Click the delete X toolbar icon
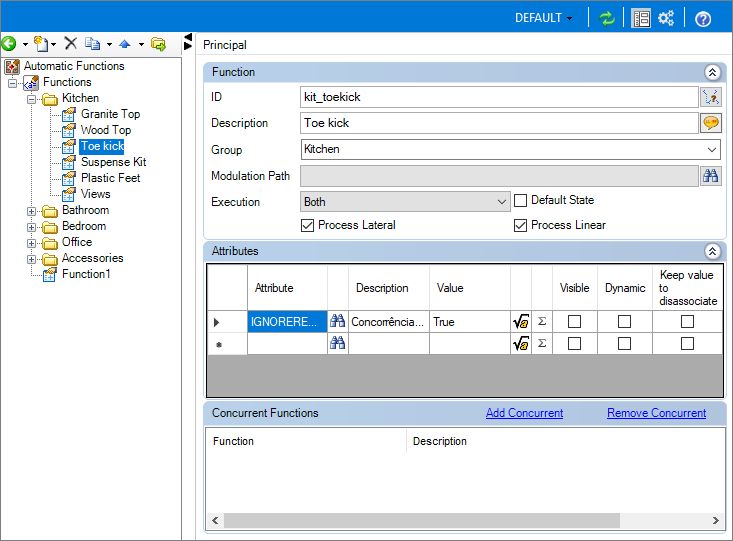 pyautogui.click(x=71, y=43)
